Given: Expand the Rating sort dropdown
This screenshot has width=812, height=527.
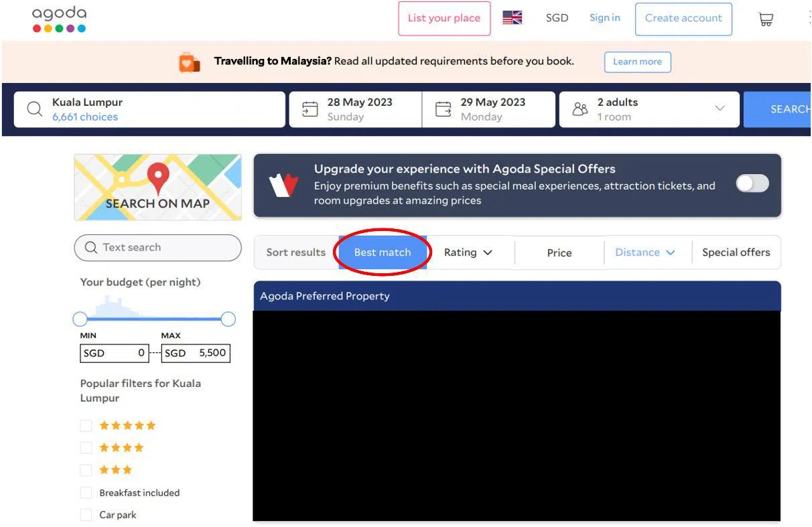Looking at the screenshot, I should tap(468, 252).
